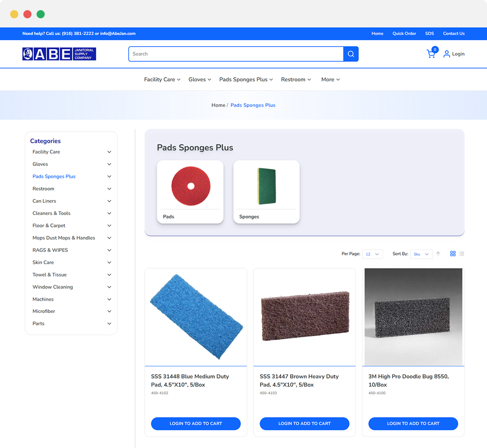
Task: Click the Login user icon
Action: [446, 54]
